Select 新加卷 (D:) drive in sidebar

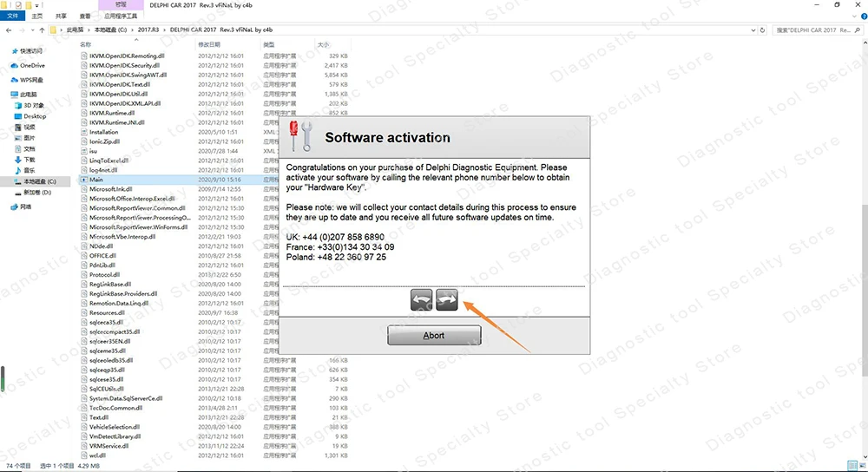pyautogui.click(x=37, y=193)
